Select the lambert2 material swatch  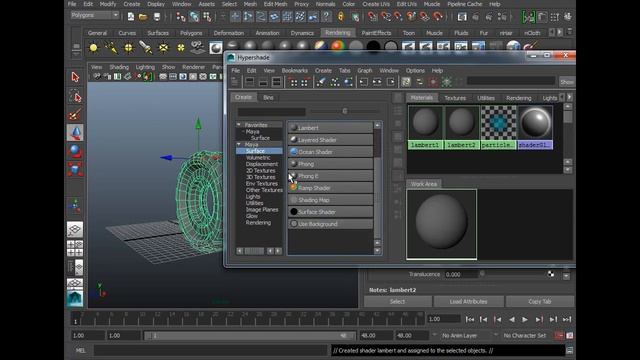point(462,127)
